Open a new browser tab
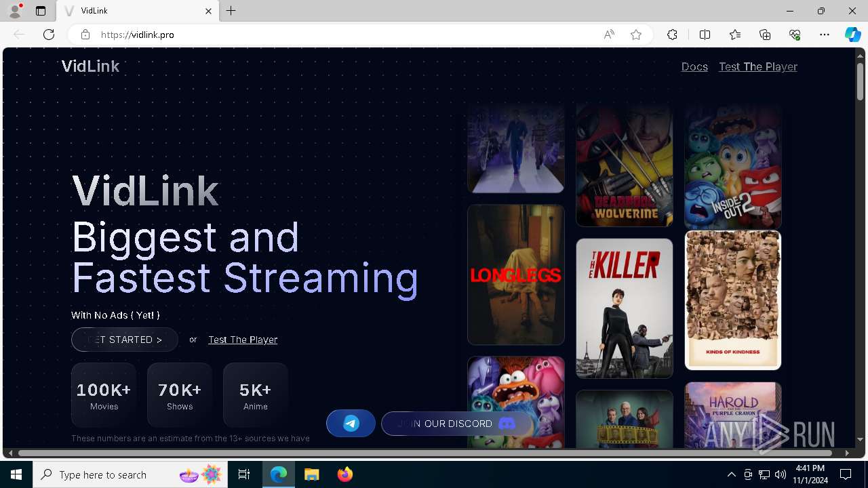The width and height of the screenshot is (868, 488). [231, 11]
